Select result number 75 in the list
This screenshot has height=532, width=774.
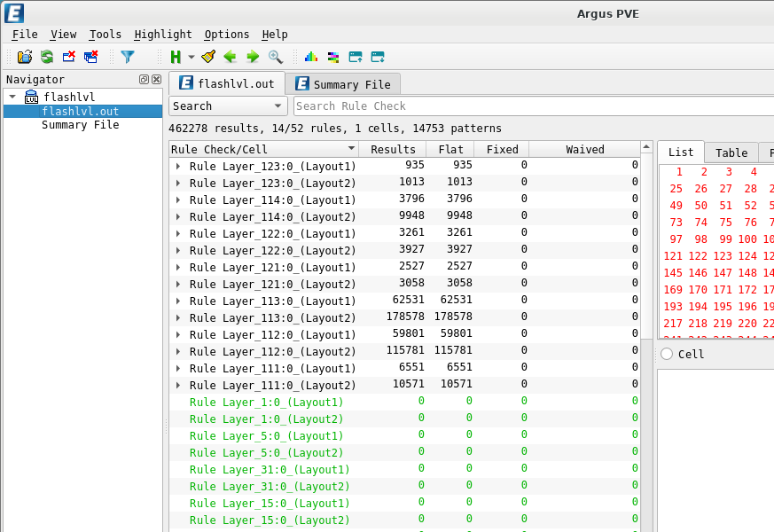(x=725, y=223)
